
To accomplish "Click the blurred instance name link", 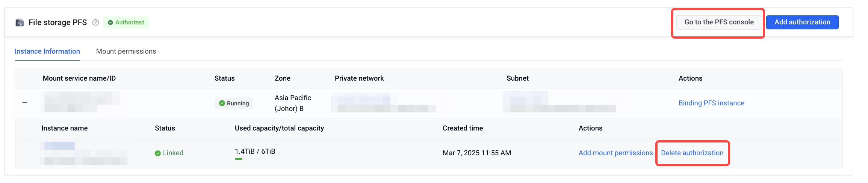I will (59, 145).
